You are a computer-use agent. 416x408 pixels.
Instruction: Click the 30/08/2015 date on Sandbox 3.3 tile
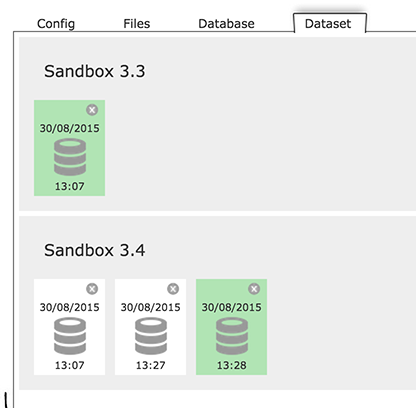coord(70,128)
